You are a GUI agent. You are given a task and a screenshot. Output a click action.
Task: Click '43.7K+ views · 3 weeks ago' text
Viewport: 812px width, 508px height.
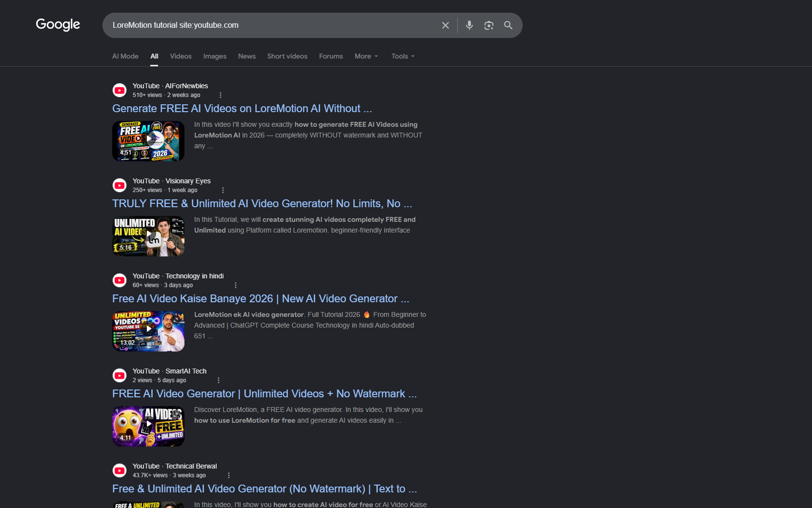(x=169, y=475)
